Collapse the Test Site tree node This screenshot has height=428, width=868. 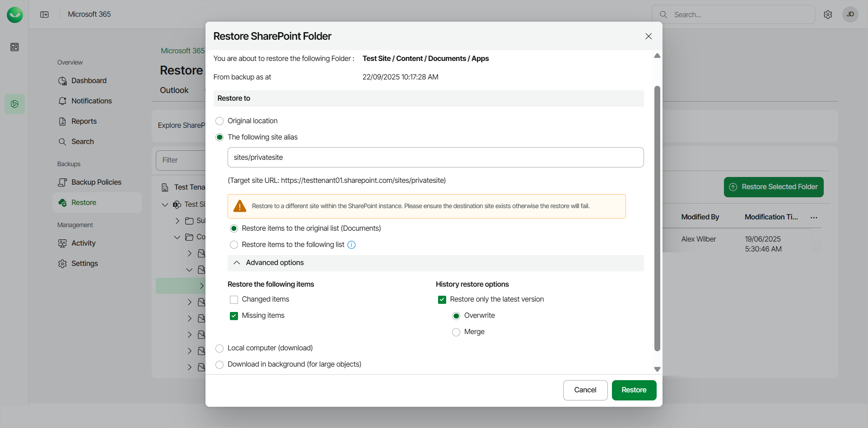pos(165,205)
